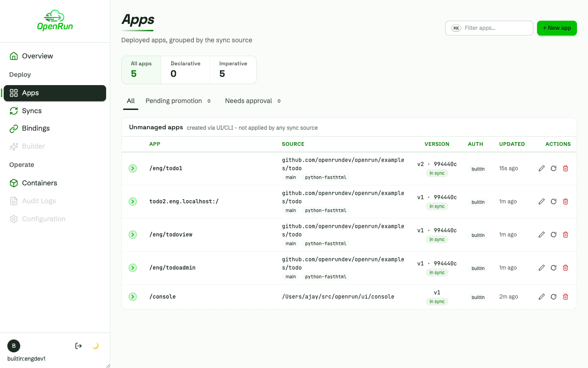Click in sync badge of /console row

(437, 302)
